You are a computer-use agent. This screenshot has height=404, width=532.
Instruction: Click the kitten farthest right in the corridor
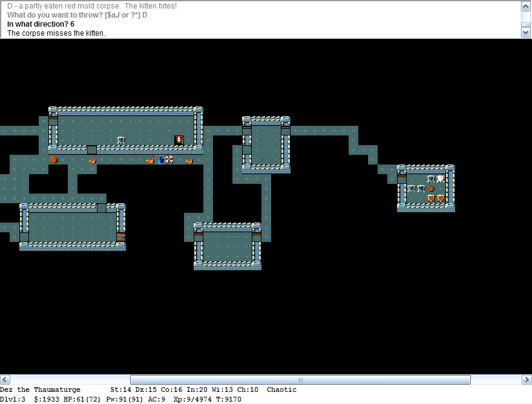189,161
